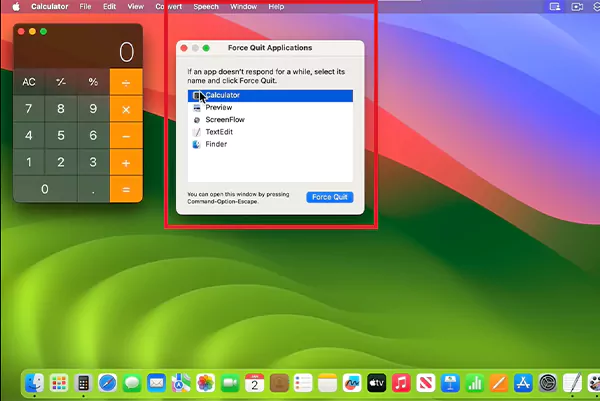Tap the 1 key in Calculator
Viewport: 600px width, 401px height.
tap(29, 163)
